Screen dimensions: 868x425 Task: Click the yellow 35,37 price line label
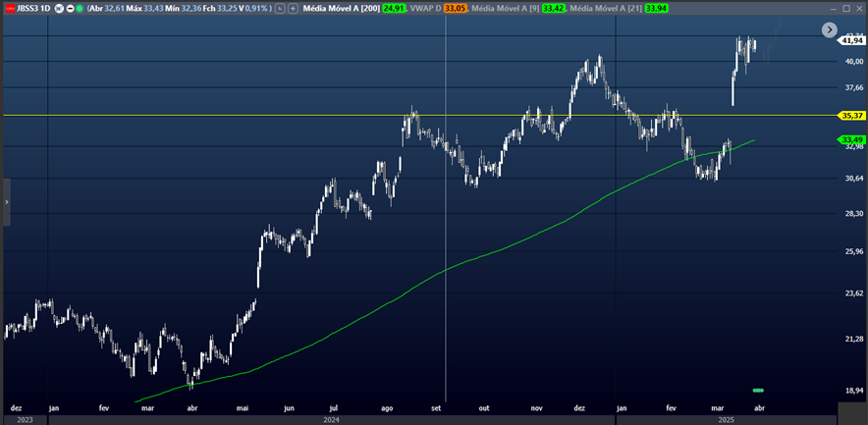[x=850, y=116]
